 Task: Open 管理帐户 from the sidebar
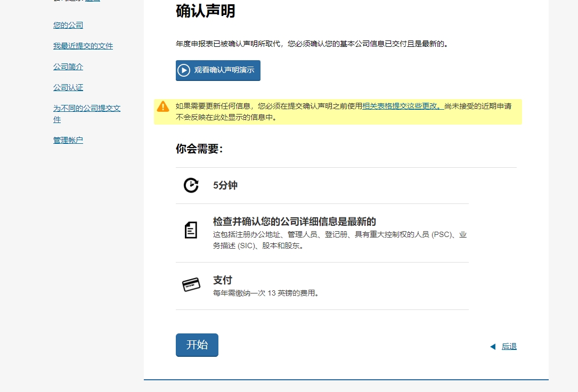(x=68, y=140)
